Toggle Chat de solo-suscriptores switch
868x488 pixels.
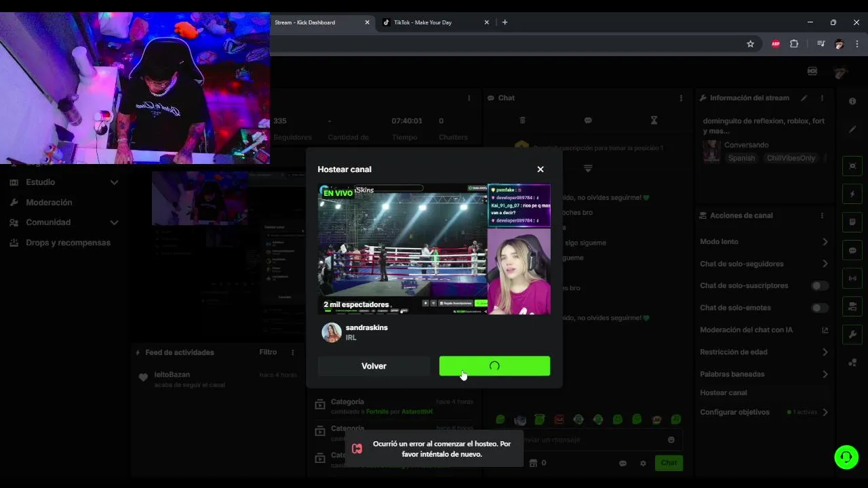(820, 286)
